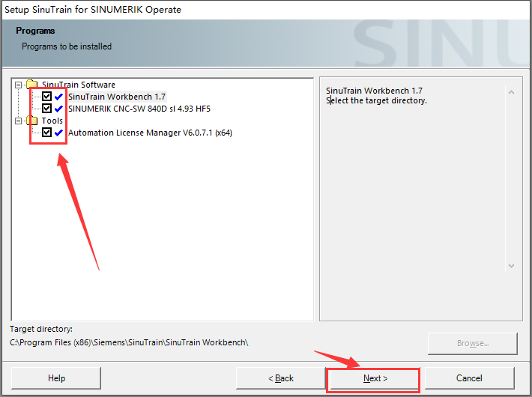Uncheck the Automation License Manager checkbox
The height and width of the screenshot is (397, 532).
coord(46,133)
